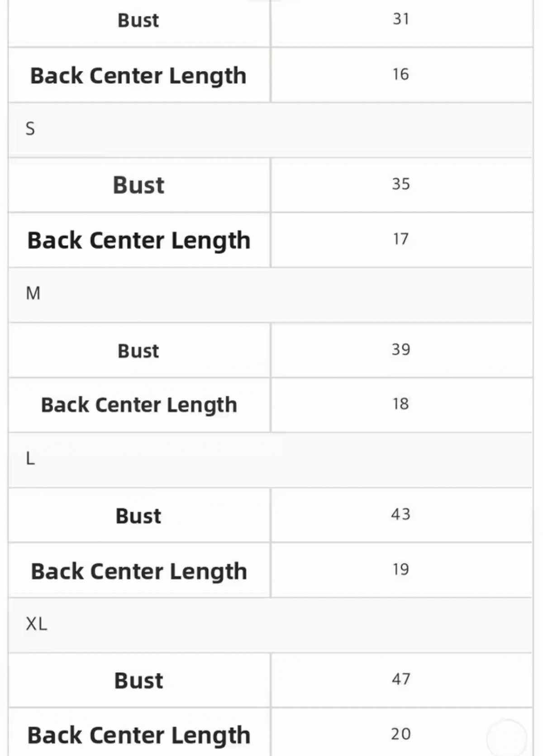
Task: Select the Bust label beside value 35
Action: click(138, 185)
